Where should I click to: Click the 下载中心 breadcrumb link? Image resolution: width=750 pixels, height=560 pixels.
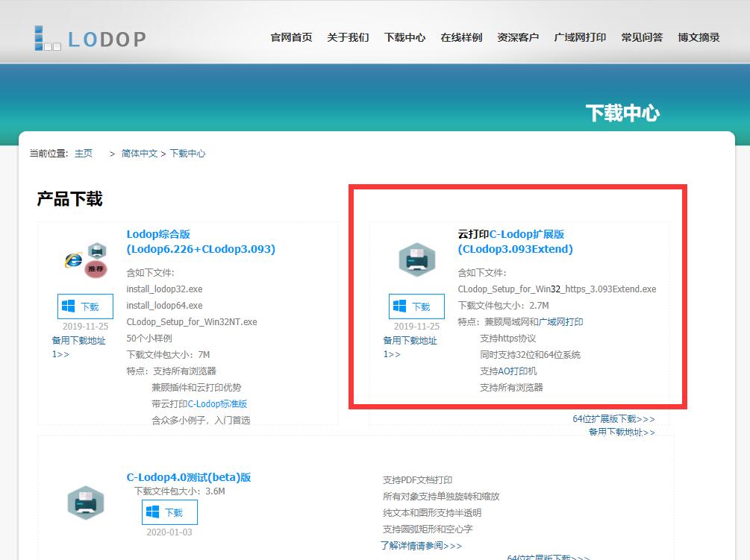tap(187, 154)
